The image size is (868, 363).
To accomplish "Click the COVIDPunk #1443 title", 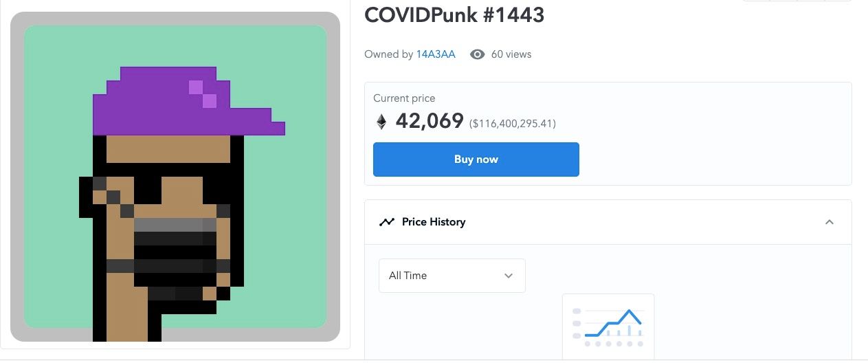I will (x=454, y=14).
